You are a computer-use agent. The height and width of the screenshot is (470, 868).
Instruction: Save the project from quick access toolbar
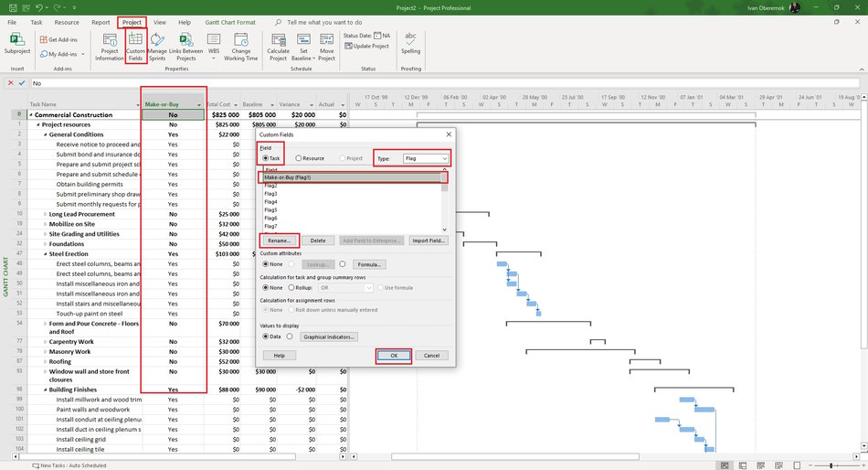pos(13,7)
